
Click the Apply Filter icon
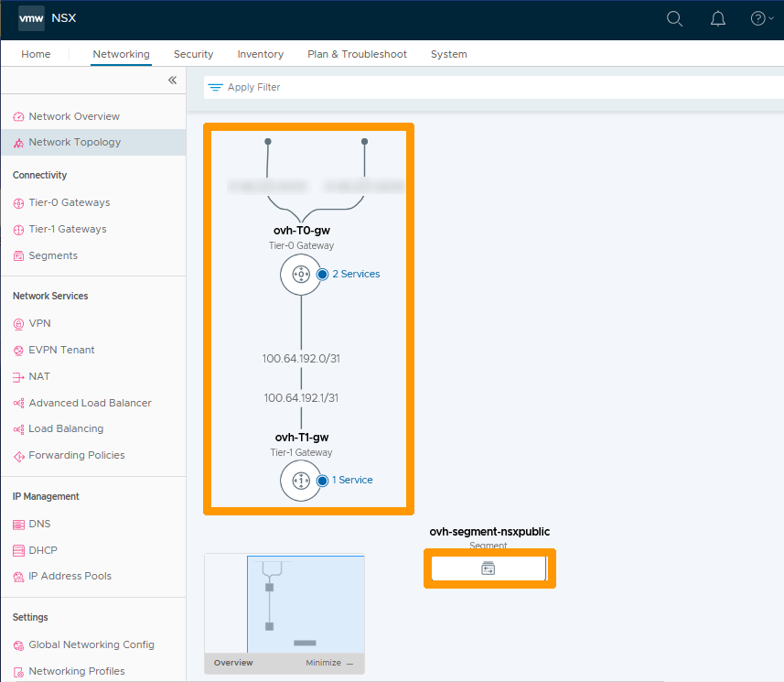click(216, 88)
